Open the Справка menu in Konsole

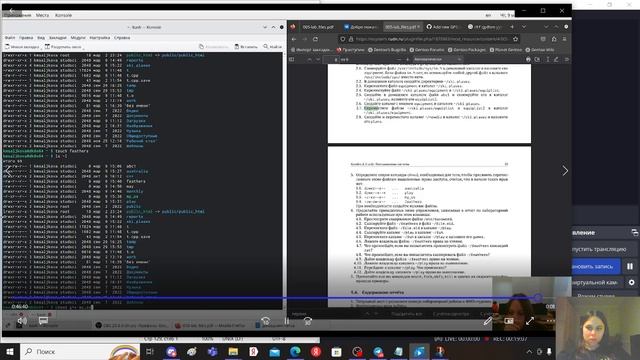tap(122, 38)
